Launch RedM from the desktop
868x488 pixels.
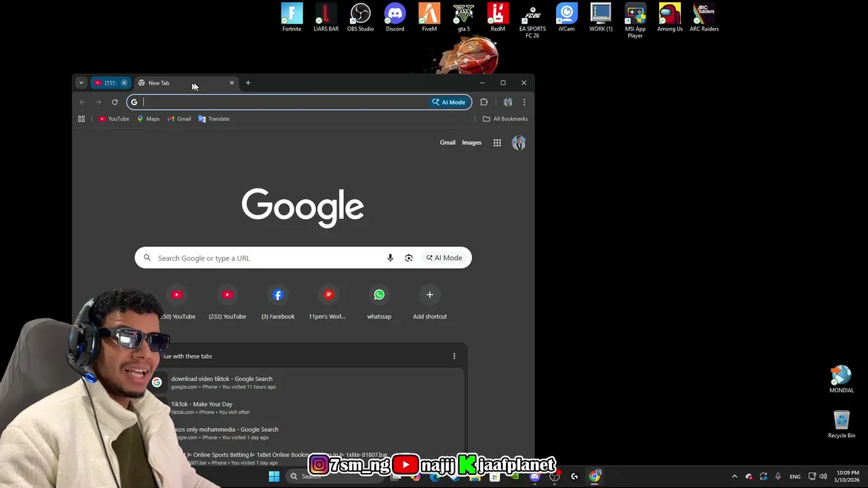coord(498,18)
